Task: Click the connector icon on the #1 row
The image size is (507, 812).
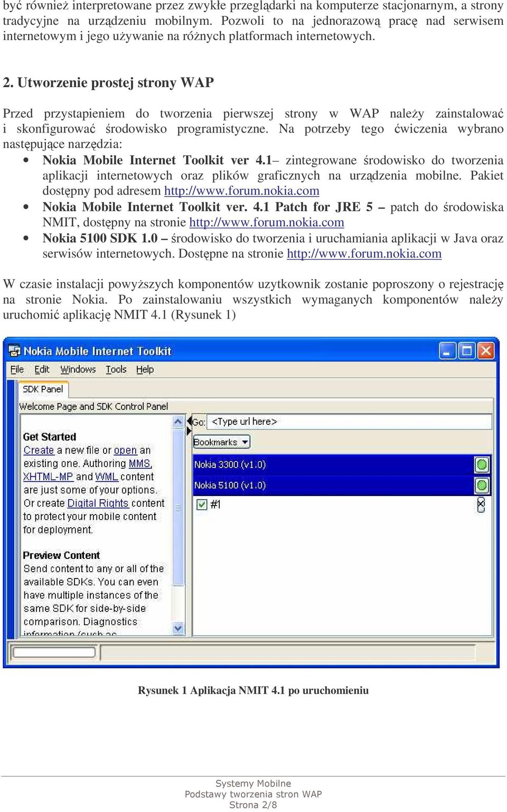Action: [x=481, y=505]
